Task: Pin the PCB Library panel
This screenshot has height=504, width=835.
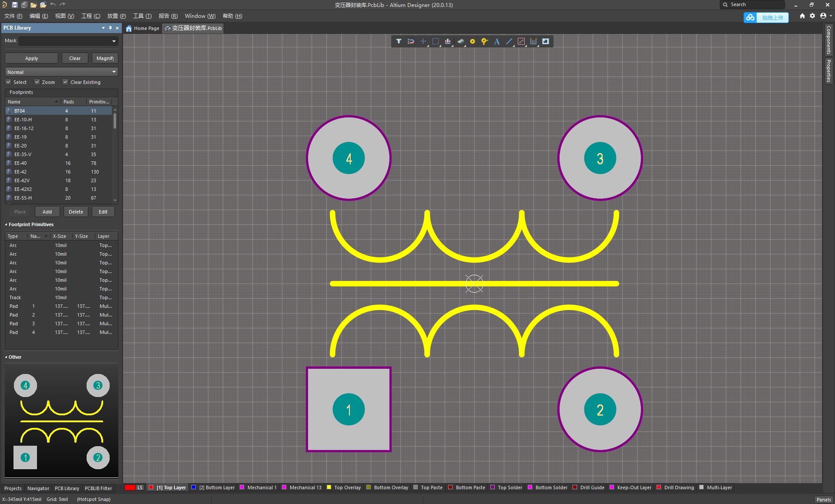Action: click(110, 28)
